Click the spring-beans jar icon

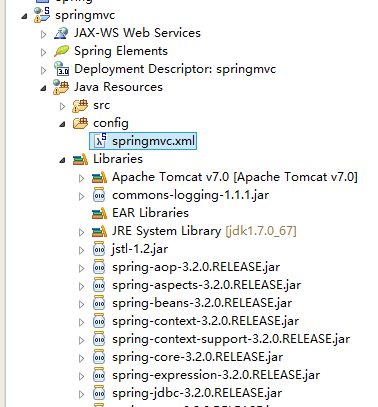click(x=99, y=303)
